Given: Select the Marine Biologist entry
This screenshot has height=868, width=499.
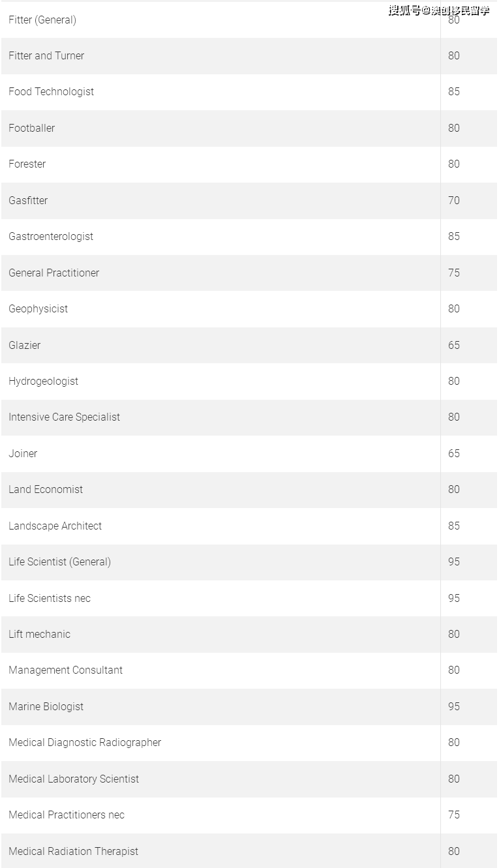Looking at the screenshot, I should click(x=46, y=707).
